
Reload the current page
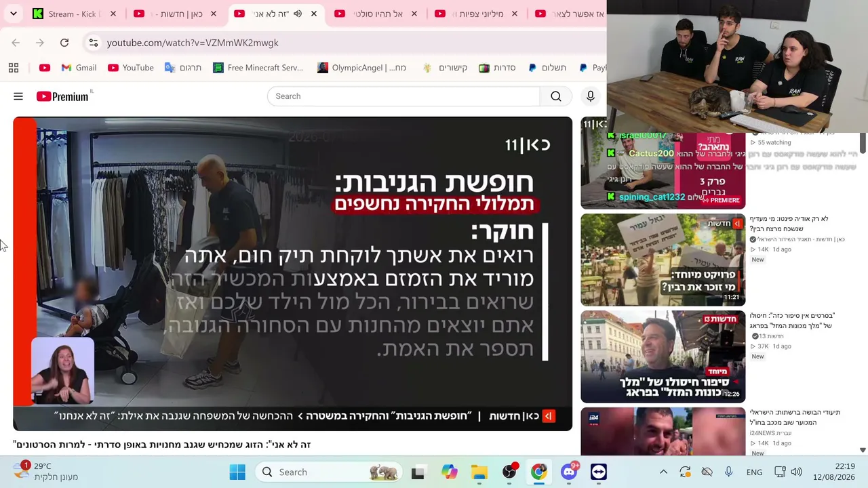(x=64, y=43)
